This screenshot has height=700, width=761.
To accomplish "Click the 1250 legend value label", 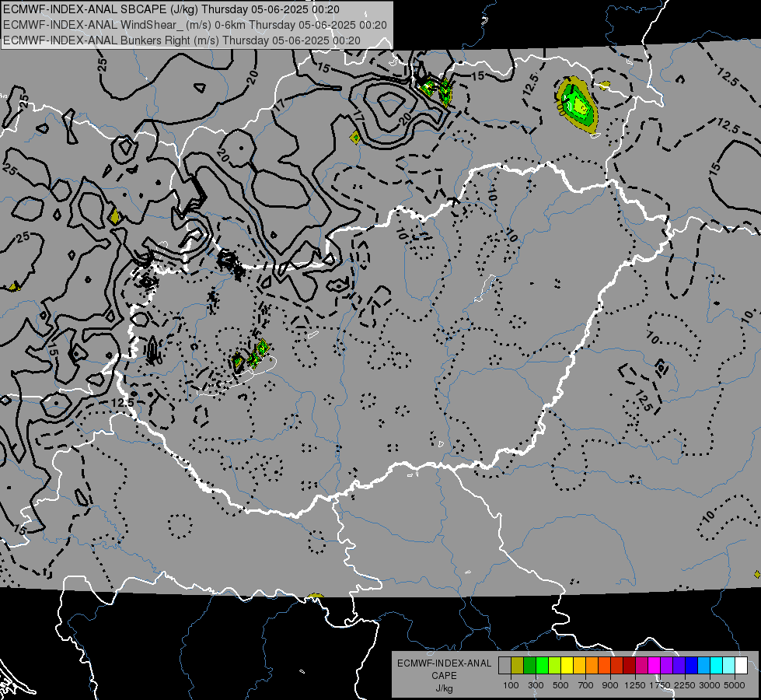I will pyautogui.click(x=635, y=685).
